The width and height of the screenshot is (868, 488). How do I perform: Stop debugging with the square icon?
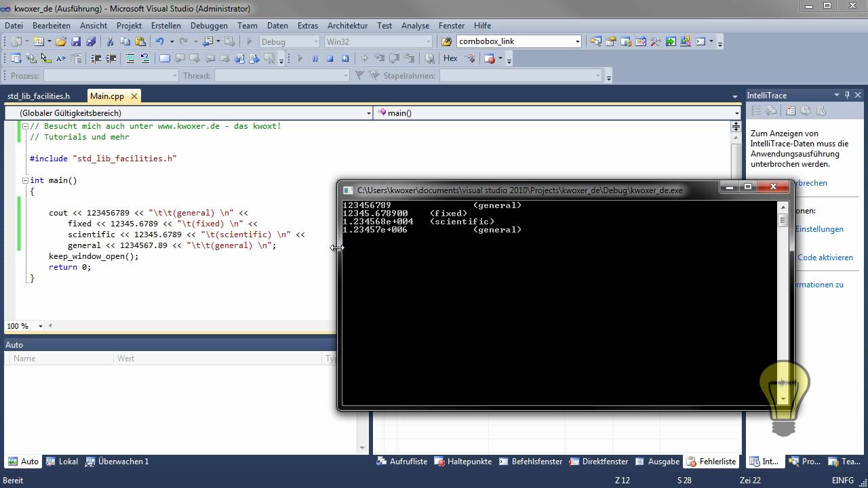tap(330, 58)
